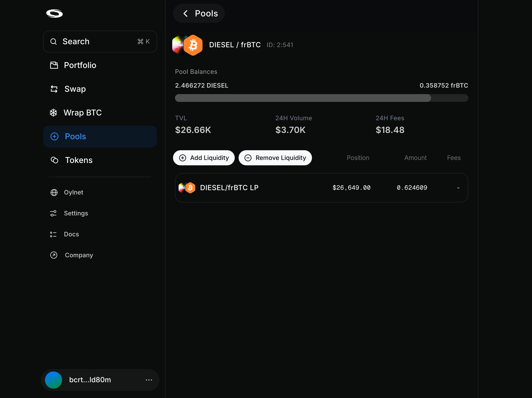Open the Company link
Image resolution: width=532 pixels, height=398 pixels.
coord(79,255)
